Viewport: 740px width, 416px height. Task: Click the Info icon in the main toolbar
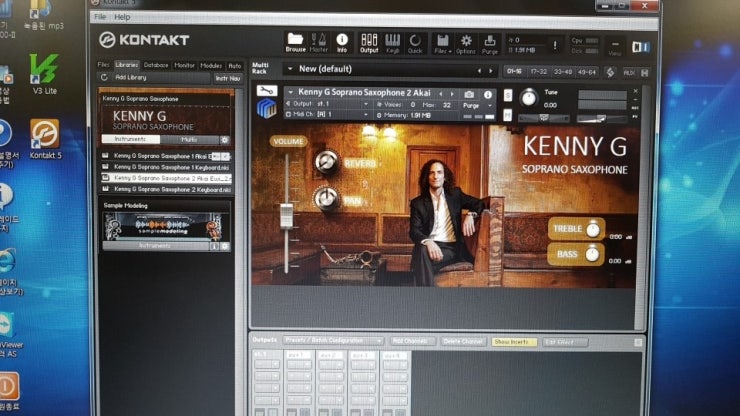[342, 42]
